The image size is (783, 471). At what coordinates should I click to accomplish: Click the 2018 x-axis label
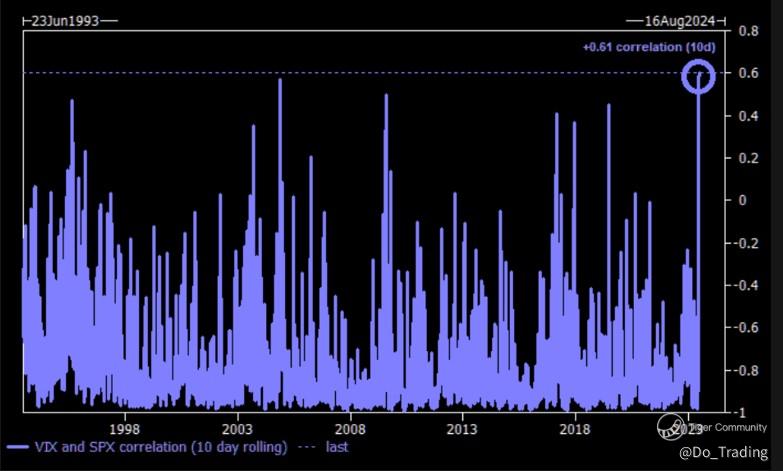point(575,429)
